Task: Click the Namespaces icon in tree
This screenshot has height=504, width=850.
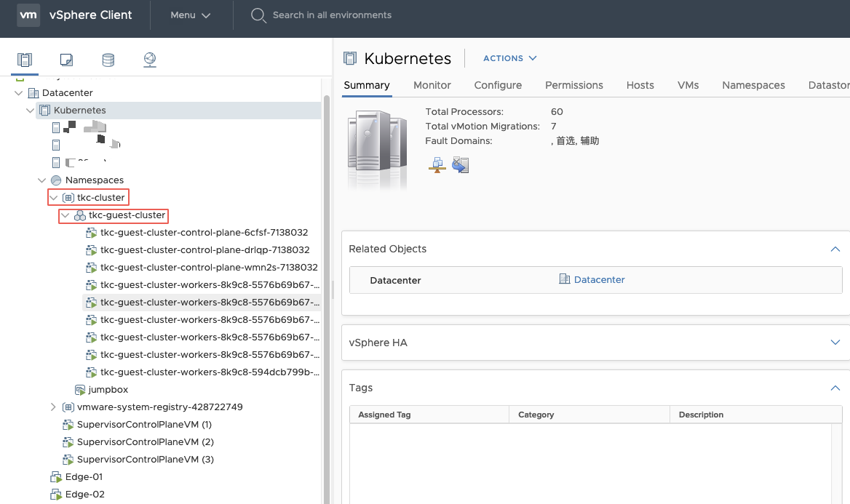Action: point(56,180)
